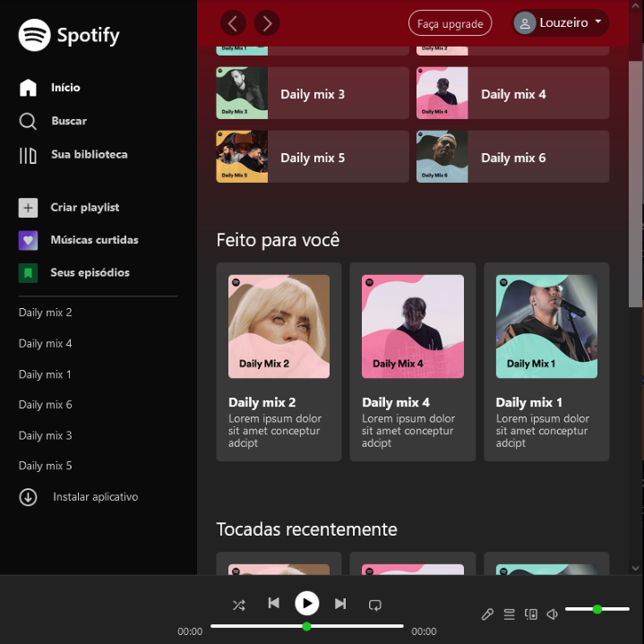Open the Daily mix 4 shortcut tile
Screen dimensions: 644x644
(x=512, y=93)
